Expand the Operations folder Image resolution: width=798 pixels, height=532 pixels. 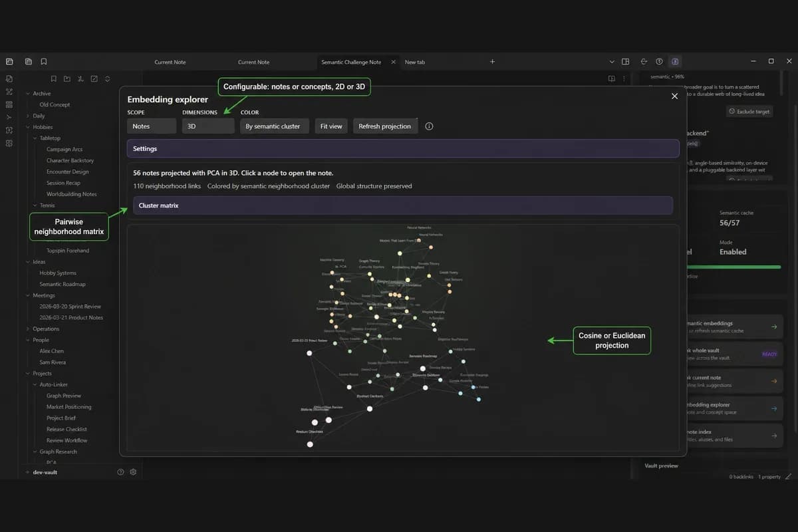tap(28, 329)
